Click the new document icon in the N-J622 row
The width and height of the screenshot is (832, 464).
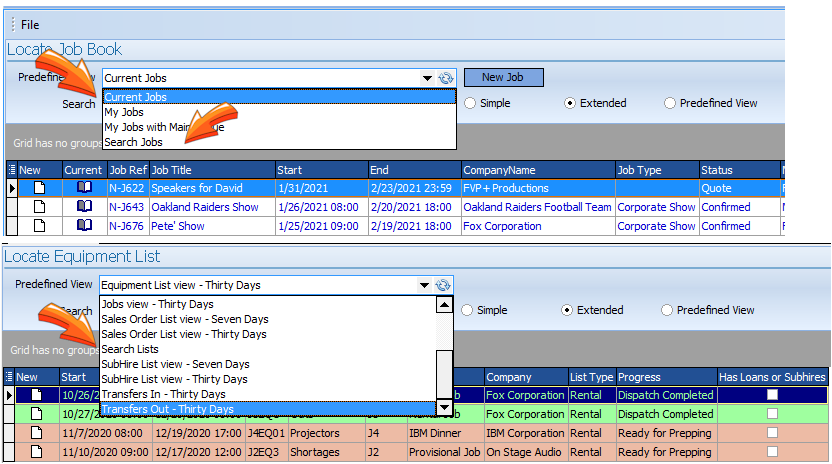tap(40, 188)
